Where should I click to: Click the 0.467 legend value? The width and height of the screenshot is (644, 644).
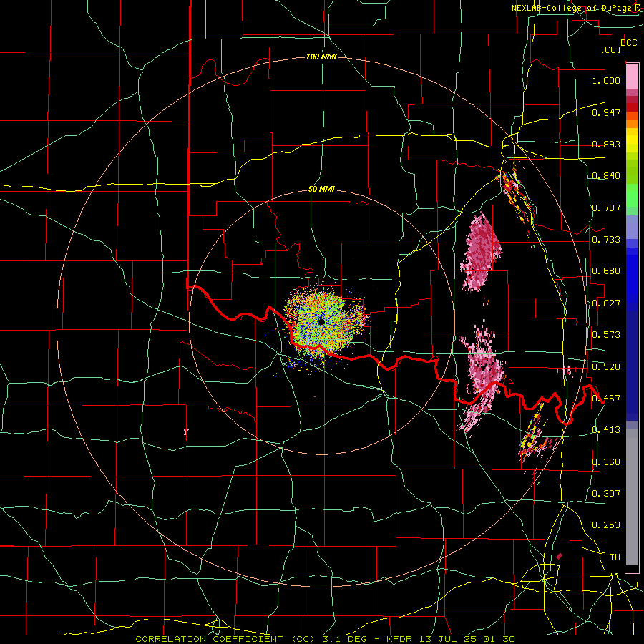tap(606, 399)
